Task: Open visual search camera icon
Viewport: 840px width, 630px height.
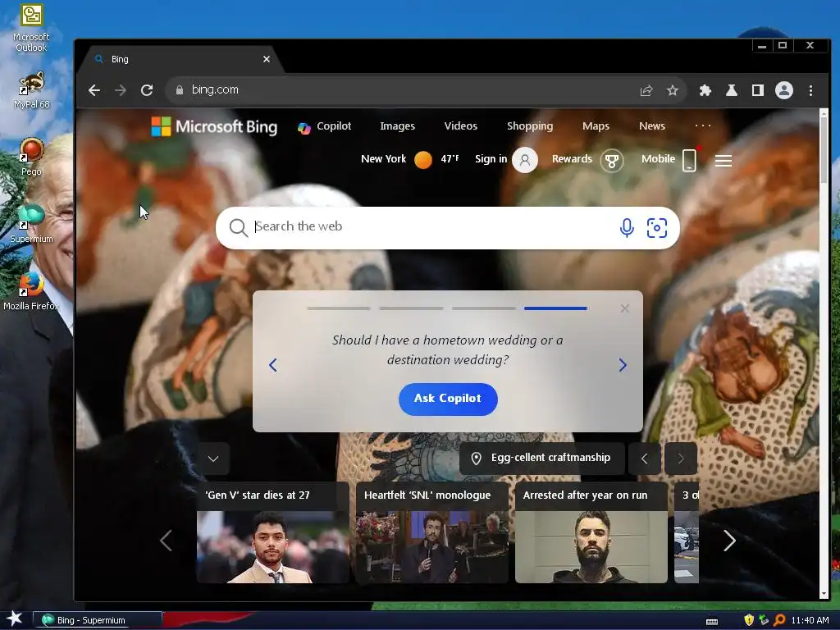Action: click(657, 228)
